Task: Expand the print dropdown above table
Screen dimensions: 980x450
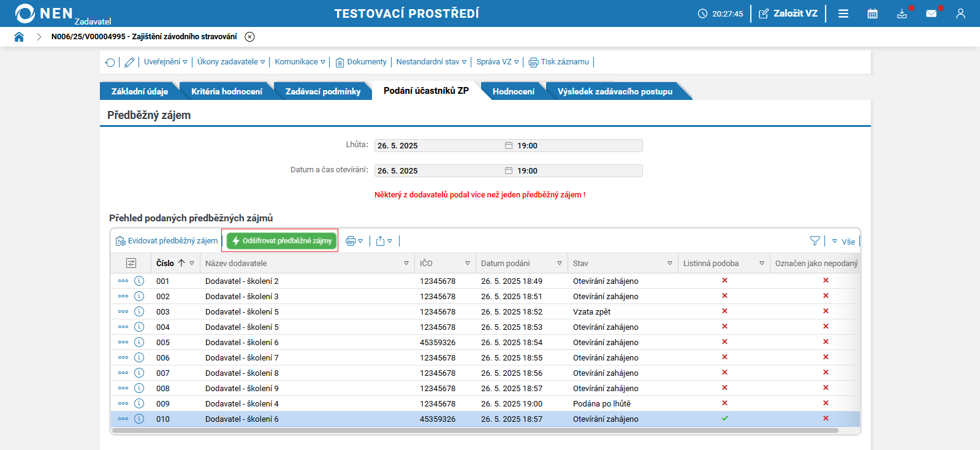Action: click(354, 241)
